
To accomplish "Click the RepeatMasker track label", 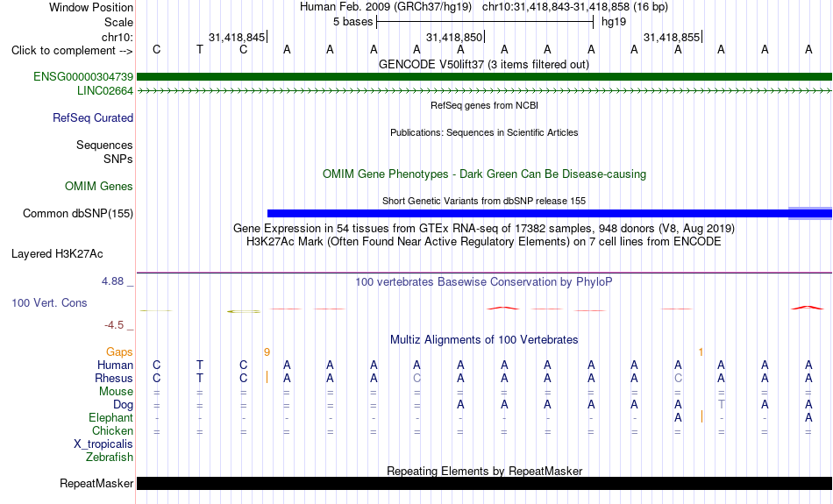I will click(x=96, y=483).
